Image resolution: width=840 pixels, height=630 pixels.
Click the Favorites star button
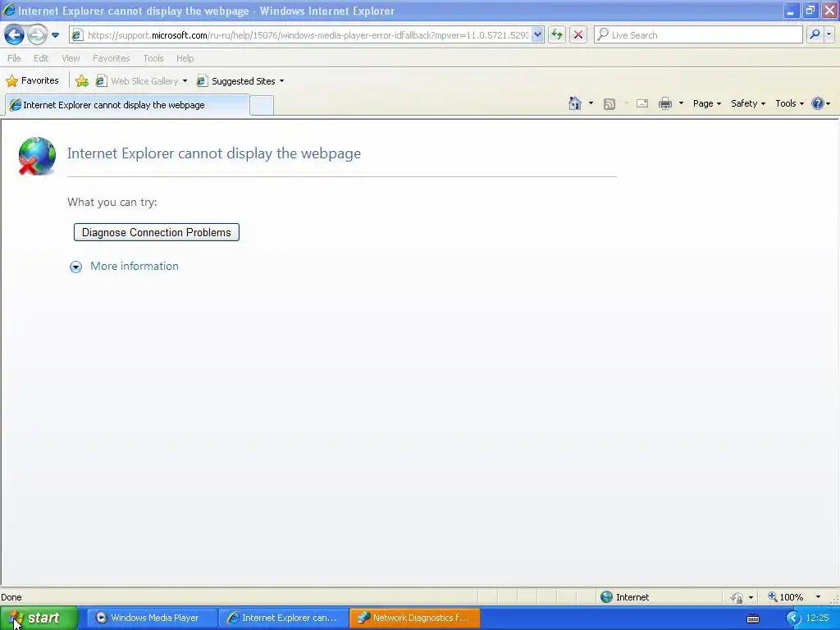tap(32, 81)
